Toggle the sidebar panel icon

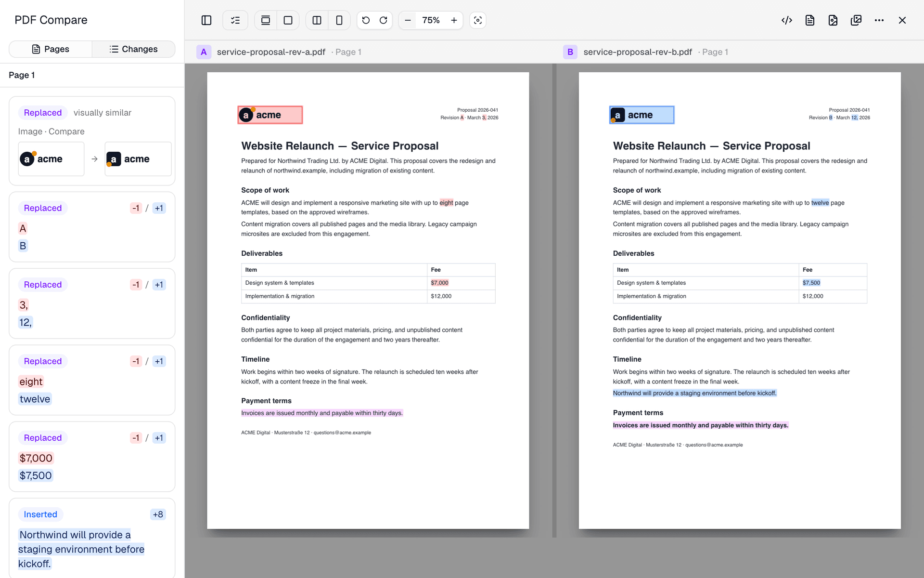pos(206,20)
